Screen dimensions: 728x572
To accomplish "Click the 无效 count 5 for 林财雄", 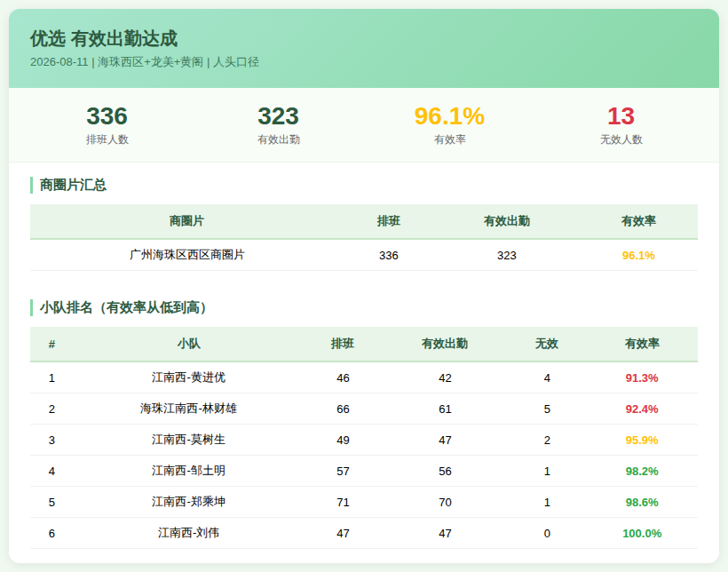I will click(547, 409).
